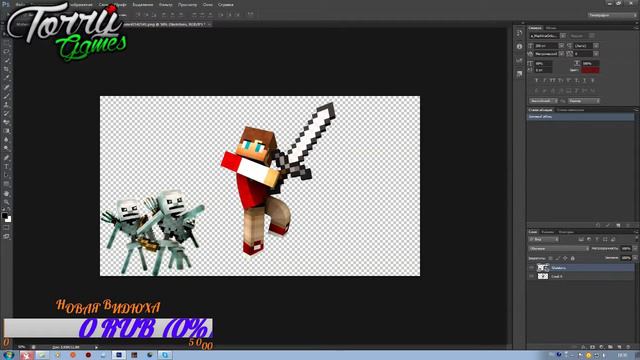Create a new layer in Layers panel
The image size is (640, 360).
coord(619,347)
